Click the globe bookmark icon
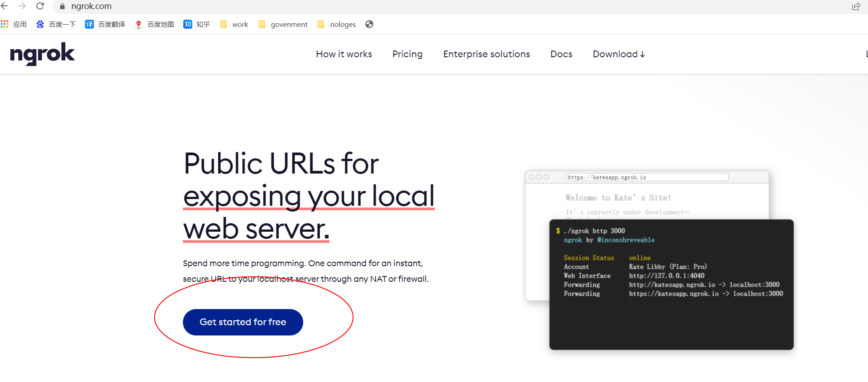868x382 pixels. (x=369, y=24)
